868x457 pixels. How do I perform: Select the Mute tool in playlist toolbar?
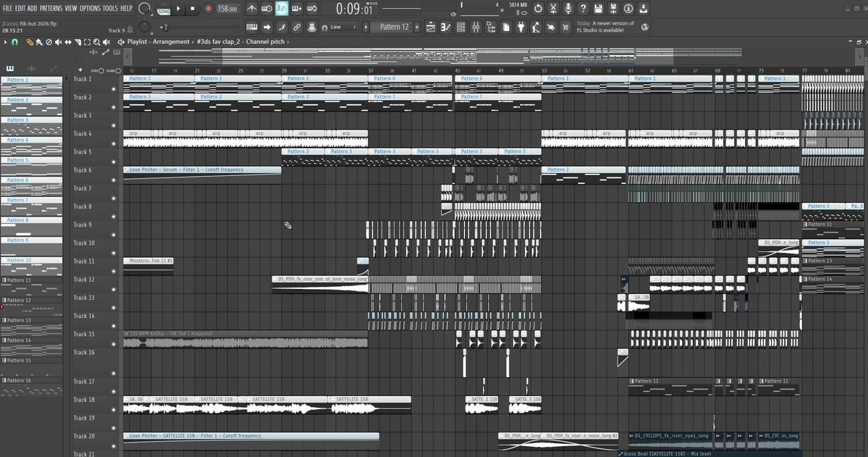58,42
